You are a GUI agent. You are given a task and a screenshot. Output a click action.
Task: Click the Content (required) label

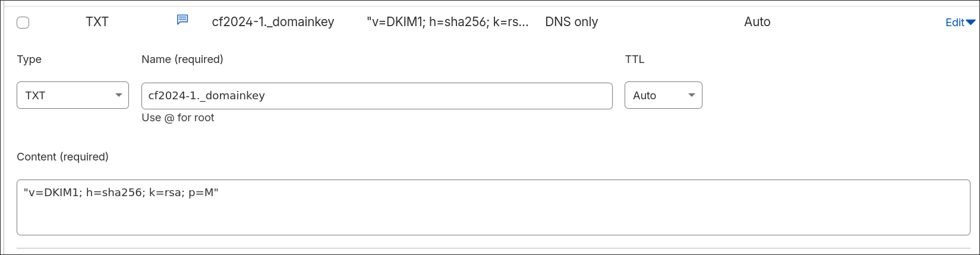[x=62, y=157]
